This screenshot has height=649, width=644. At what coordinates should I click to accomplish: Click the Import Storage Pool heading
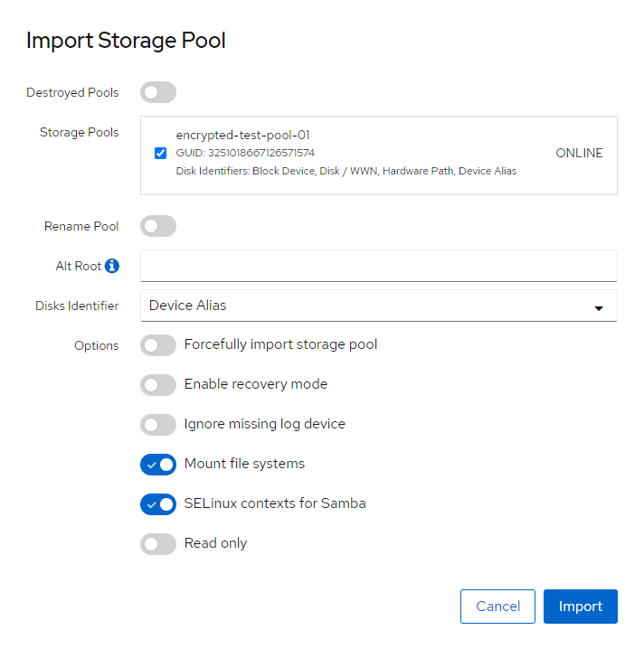126,41
